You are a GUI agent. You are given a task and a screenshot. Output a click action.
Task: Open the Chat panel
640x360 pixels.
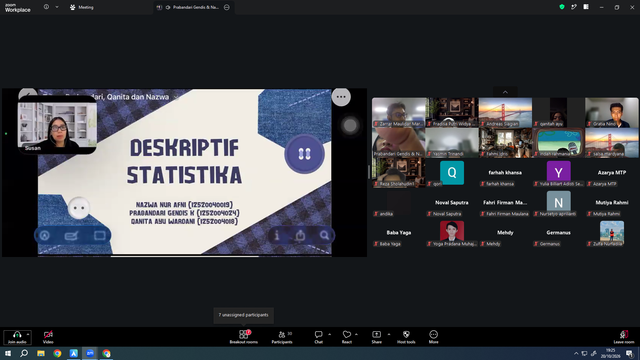pos(318,337)
